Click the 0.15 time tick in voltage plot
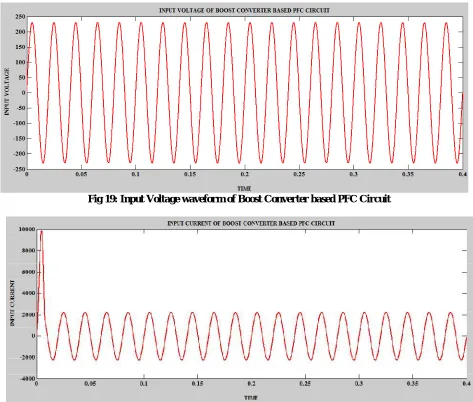Screen dimensions: 473x402 click(x=190, y=174)
